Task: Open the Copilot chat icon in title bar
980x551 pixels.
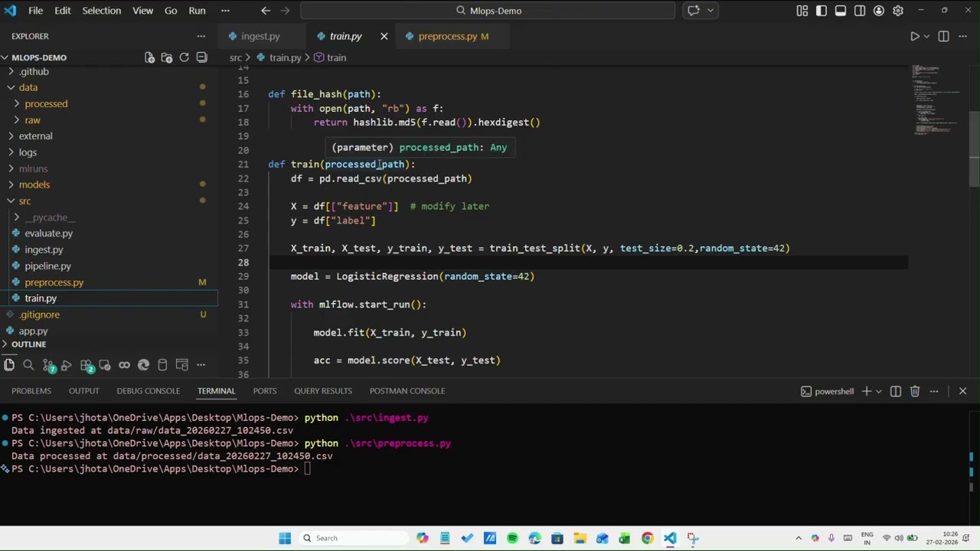Action: 694,11
